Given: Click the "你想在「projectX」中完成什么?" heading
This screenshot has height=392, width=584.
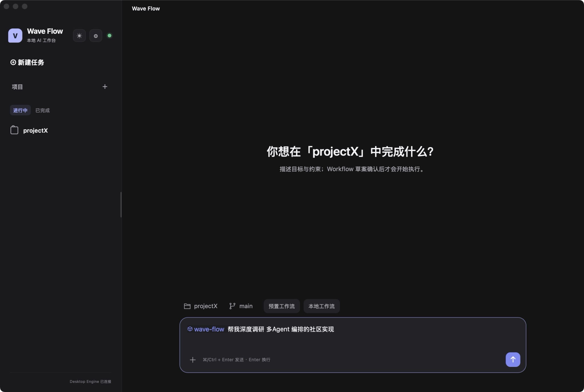Looking at the screenshot, I should [350, 152].
